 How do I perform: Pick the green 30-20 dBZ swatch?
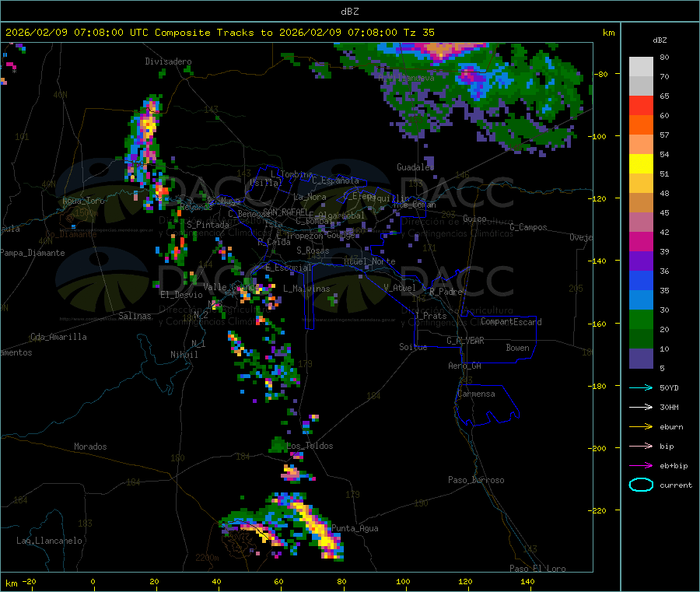pyautogui.click(x=641, y=320)
